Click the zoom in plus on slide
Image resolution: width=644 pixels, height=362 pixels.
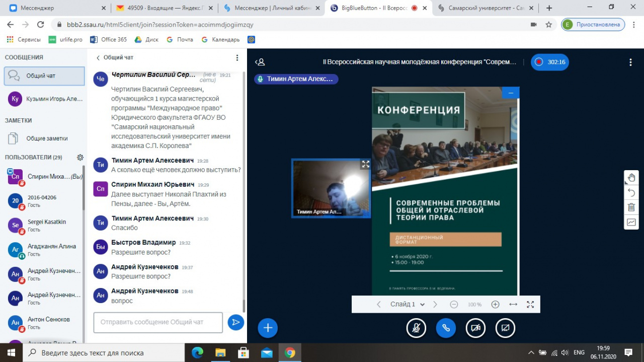[495, 304]
